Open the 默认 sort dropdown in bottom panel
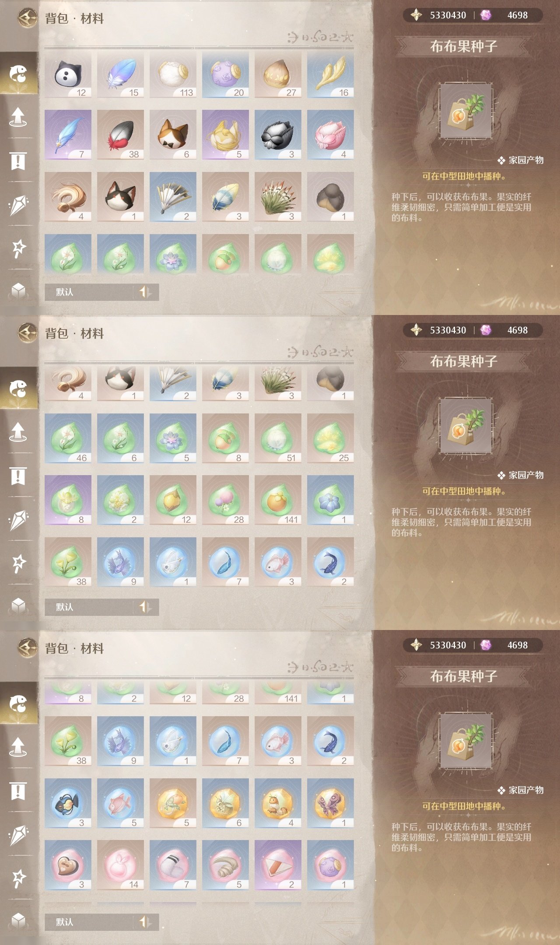560x945 pixels. tap(89, 922)
